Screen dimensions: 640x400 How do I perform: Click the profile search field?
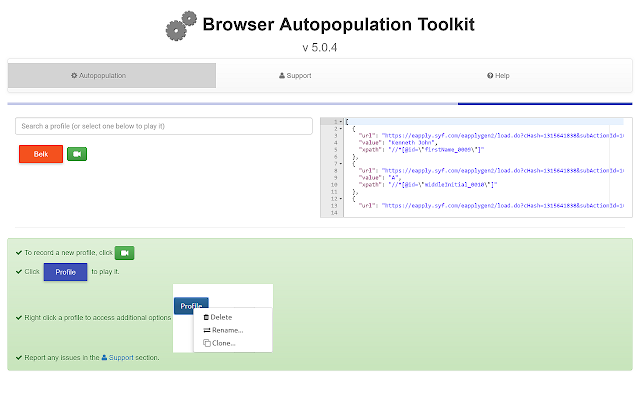pyautogui.click(x=164, y=126)
